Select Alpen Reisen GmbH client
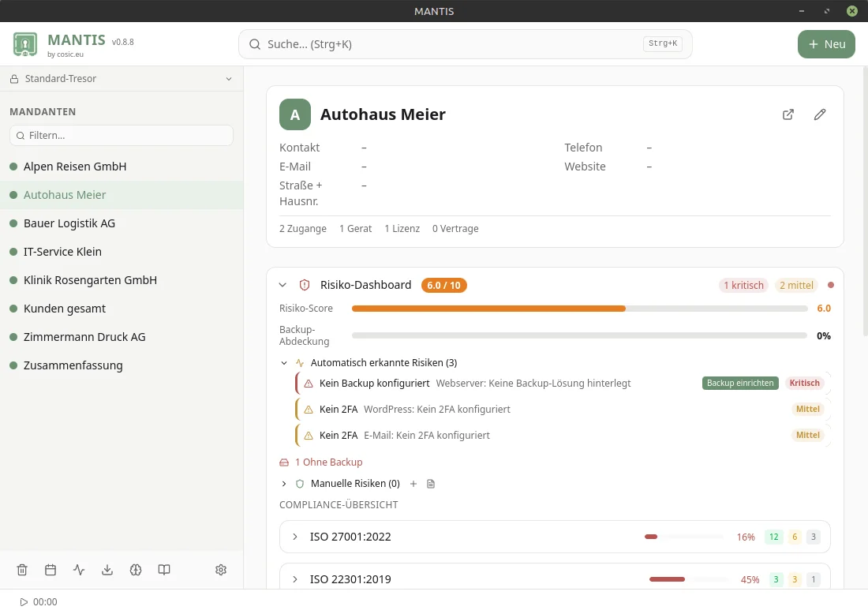 tap(122, 167)
